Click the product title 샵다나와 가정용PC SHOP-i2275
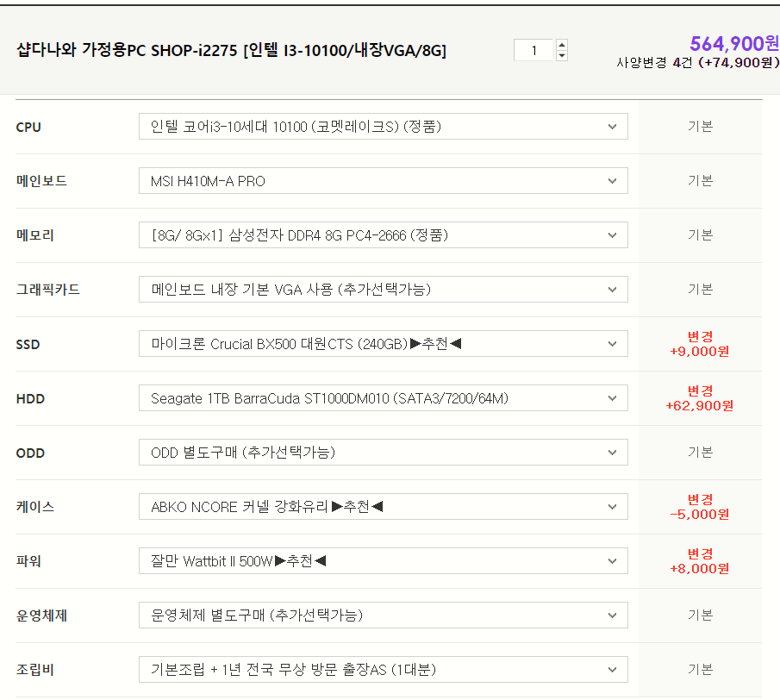 [231, 50]
